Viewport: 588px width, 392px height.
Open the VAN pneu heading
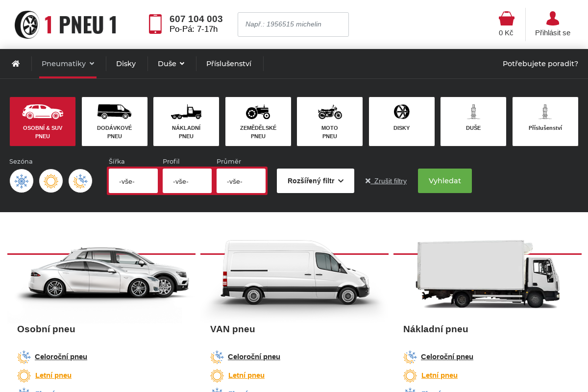click(233, 329)
